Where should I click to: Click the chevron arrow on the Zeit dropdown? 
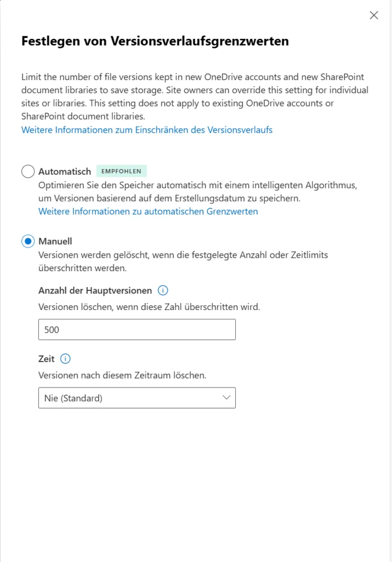226,398
